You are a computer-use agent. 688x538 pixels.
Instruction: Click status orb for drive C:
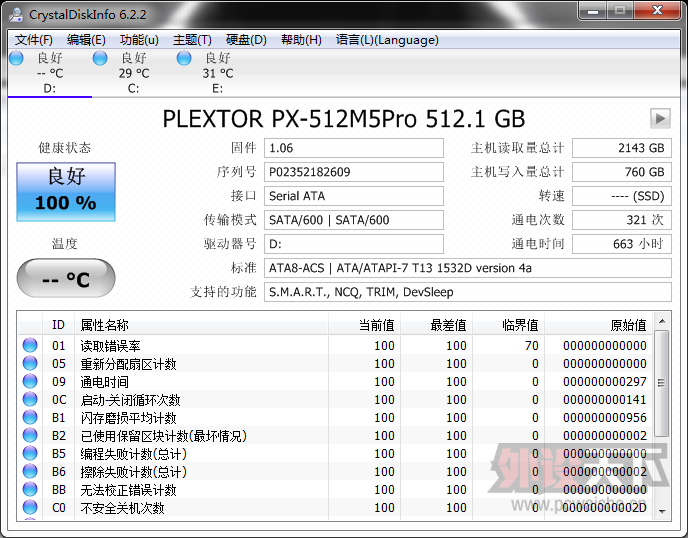[100, 58]
